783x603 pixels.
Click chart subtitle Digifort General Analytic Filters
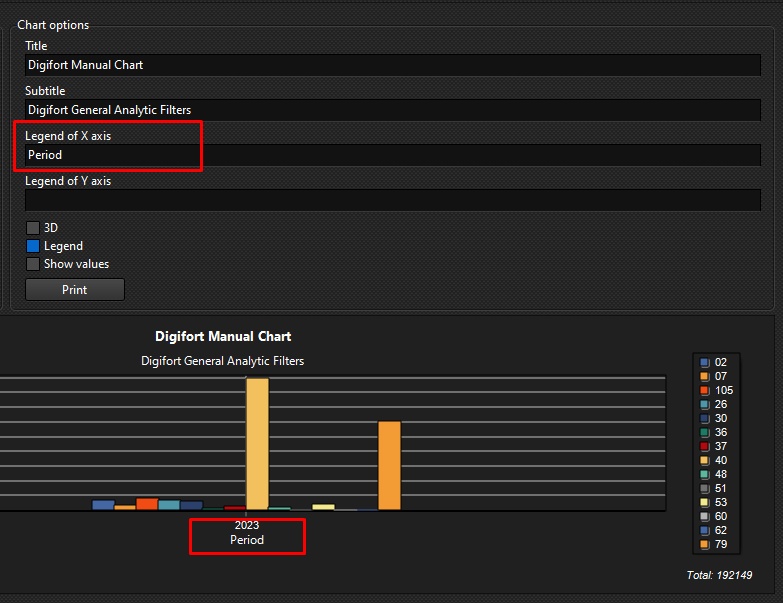(x=222, y=361)
